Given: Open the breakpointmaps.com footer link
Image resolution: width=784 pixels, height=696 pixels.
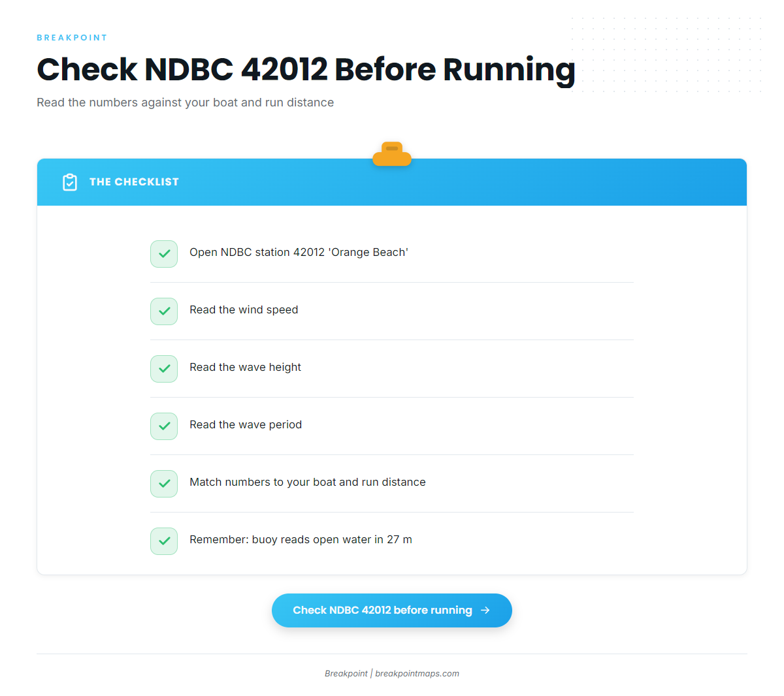Looking at the screenshot, I should 417,674.
